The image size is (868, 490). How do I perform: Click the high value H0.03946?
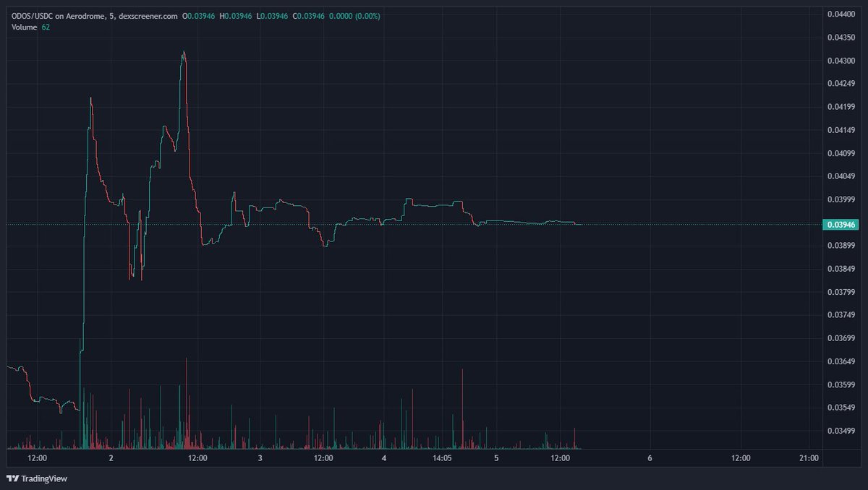click(x=235, y=16)
